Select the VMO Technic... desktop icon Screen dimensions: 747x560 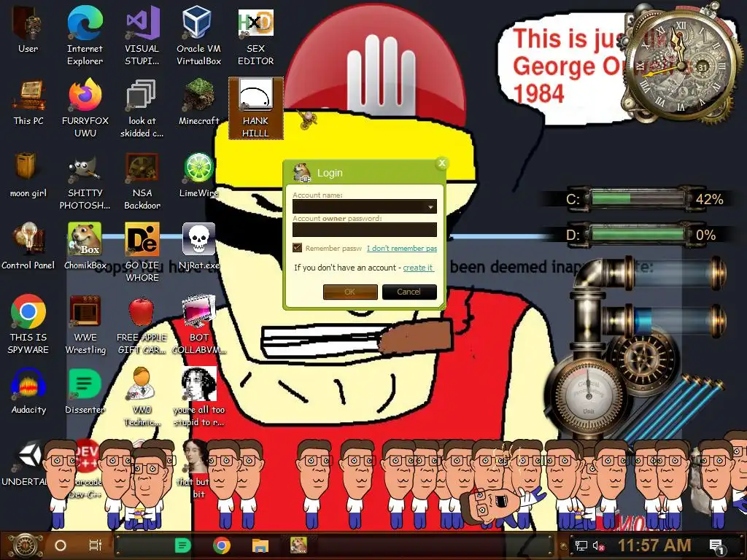142,397
